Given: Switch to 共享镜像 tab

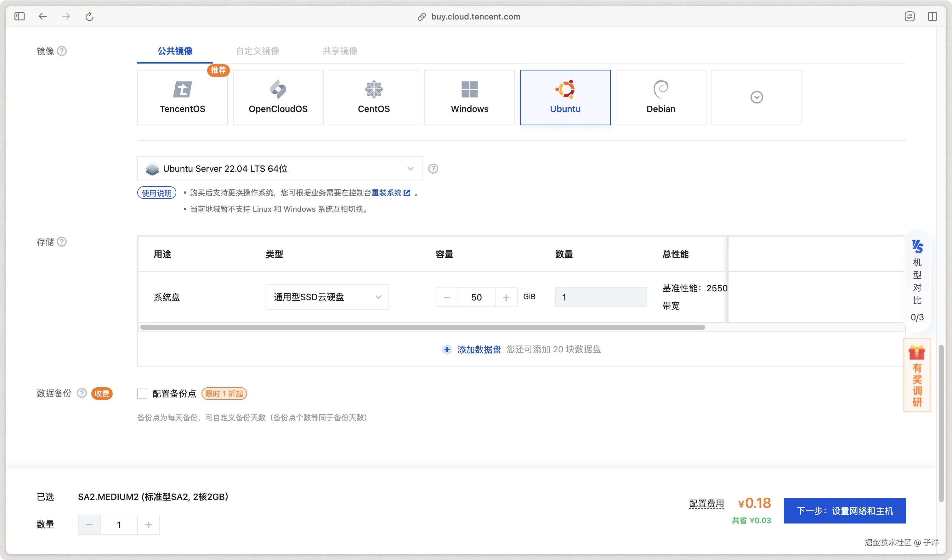Looking at the screenshot, I should (340, 51).
